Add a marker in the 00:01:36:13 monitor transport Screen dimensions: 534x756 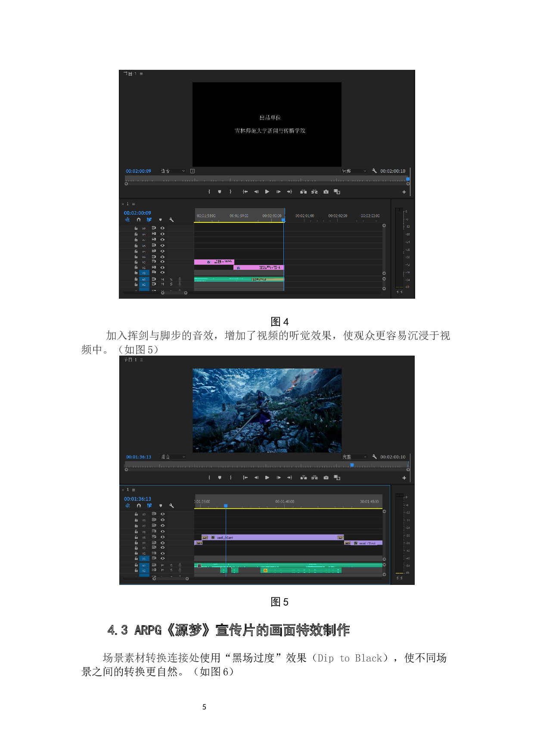(220, 478)
